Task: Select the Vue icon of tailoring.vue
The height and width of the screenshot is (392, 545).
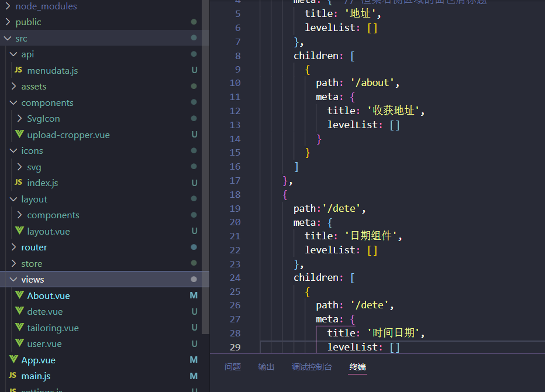Action: pos(19,328)
